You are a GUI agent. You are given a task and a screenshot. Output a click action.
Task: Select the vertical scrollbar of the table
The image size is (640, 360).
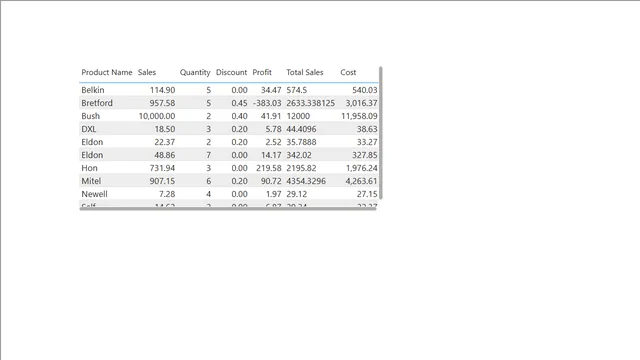pos(380,133)
